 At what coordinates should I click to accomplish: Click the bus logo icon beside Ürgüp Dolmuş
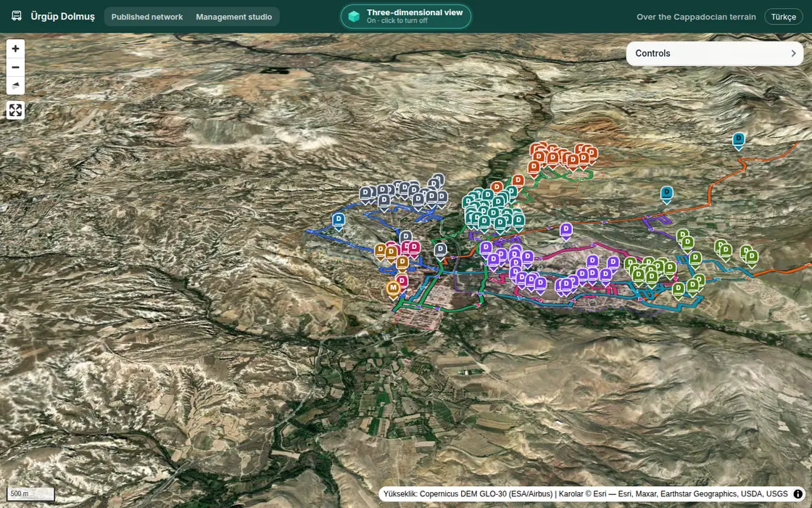click(17, 16)
